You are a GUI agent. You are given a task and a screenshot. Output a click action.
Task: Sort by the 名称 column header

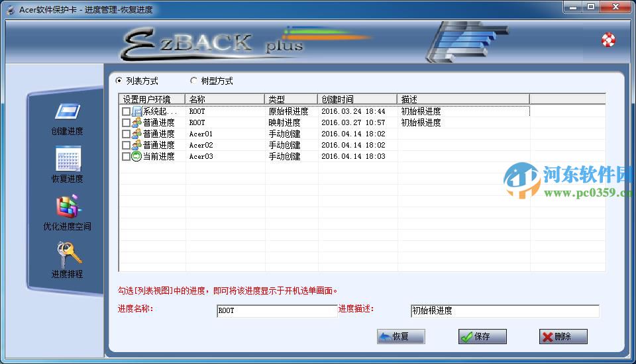tap(225, 99)
